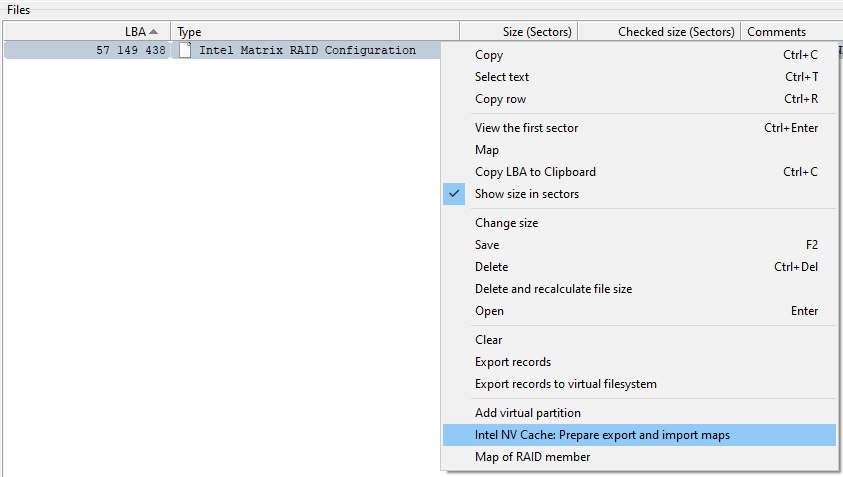The height and width of the screenshot is (477, 843).
Task: Open View the first sector
Action: (x=526, y=128)
